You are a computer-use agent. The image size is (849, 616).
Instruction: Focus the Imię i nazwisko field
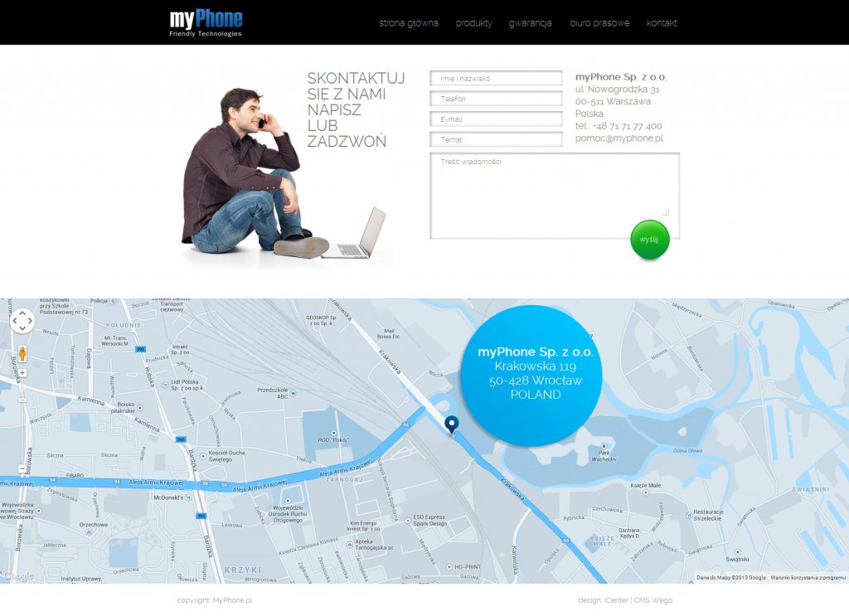[496, 78]
